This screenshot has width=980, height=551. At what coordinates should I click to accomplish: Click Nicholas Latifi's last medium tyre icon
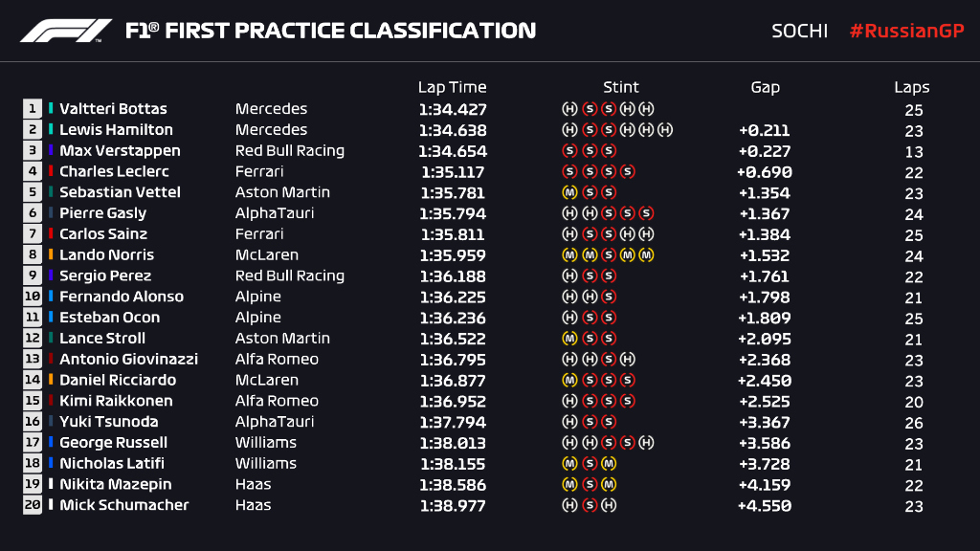608,464
